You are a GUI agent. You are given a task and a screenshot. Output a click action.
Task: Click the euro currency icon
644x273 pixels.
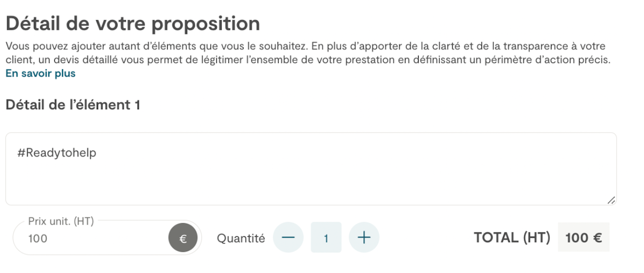(x=183, y=239)
